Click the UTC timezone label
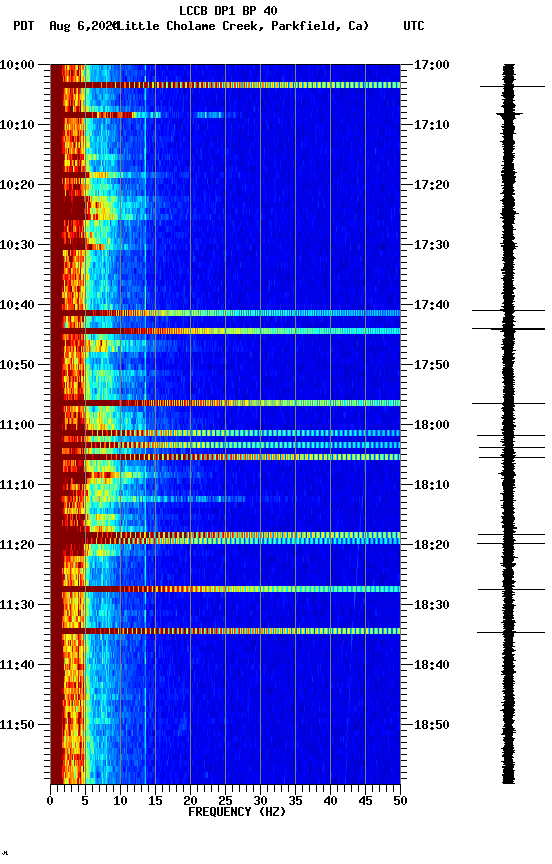The width and height of the screenshot is (552, 864). [x=414, y=26]
